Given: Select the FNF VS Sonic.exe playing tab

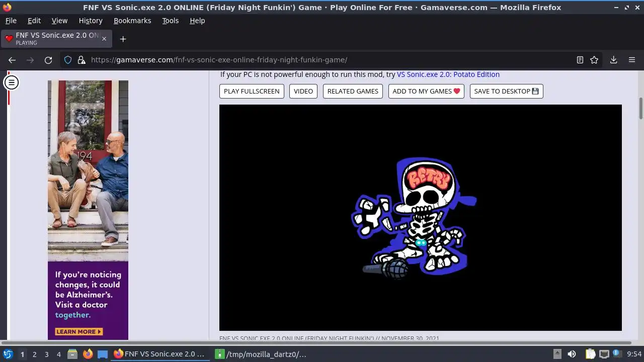Looking at the screenshot, I should [x=56, y=39].
